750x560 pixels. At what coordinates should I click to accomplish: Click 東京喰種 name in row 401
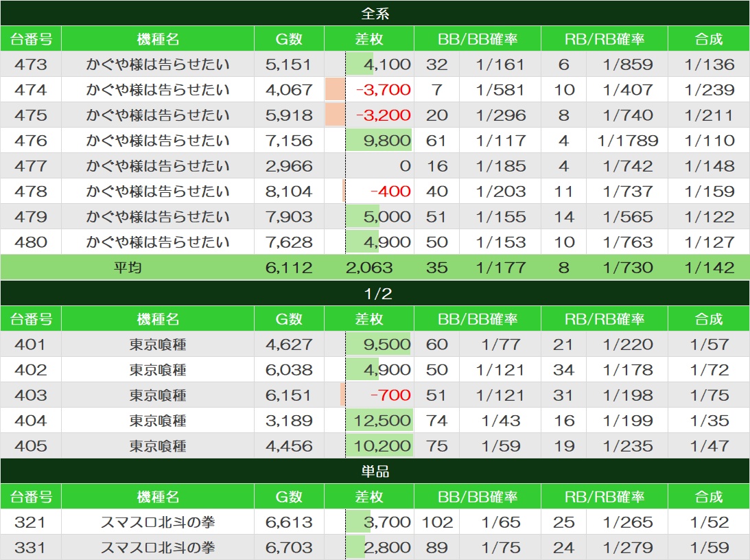157,344
